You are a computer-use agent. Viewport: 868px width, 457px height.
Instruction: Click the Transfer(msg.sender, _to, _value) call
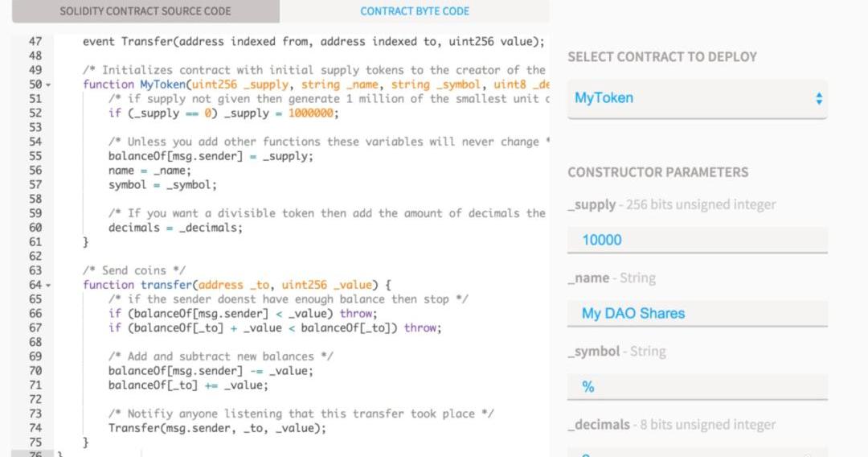[217, 428]
